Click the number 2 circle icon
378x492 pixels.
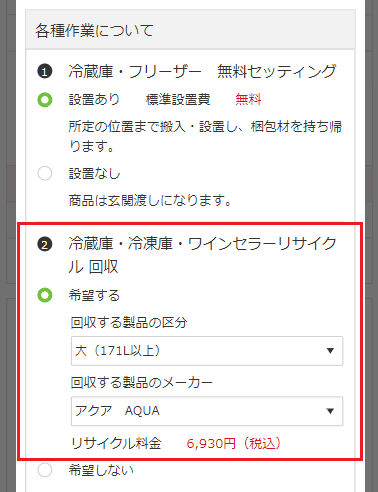pyautogui.click(x=45, y=244)
